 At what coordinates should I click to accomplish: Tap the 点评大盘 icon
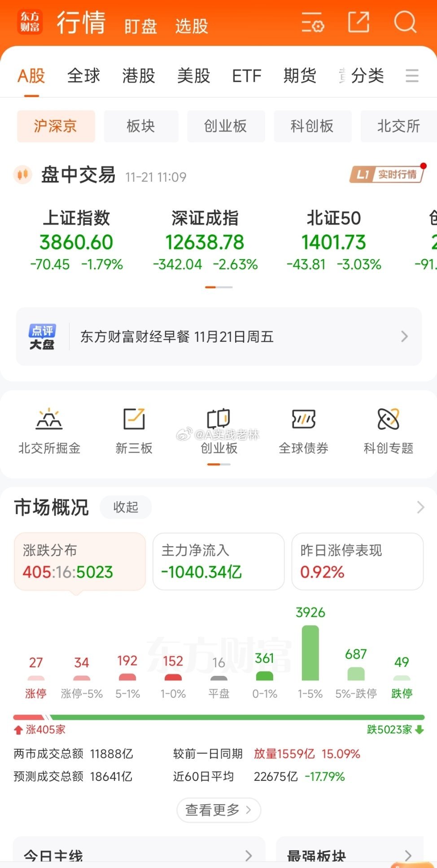click(x=42, y=336)
